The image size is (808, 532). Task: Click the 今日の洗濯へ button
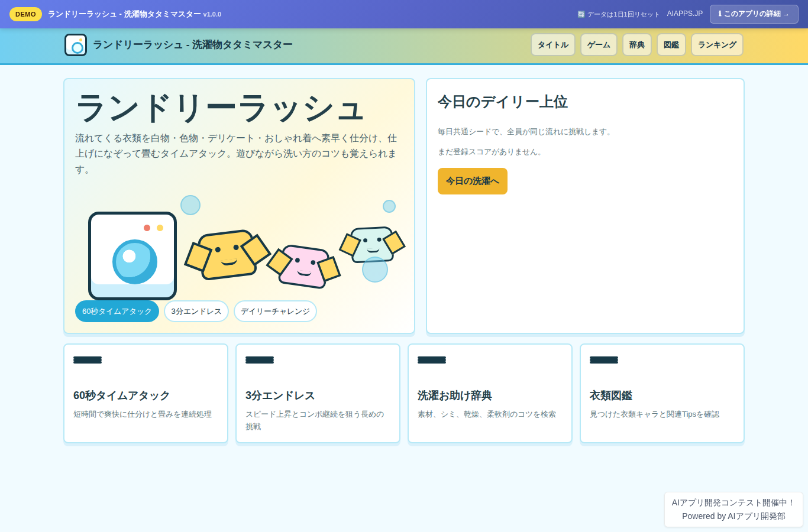coord(473,181)
